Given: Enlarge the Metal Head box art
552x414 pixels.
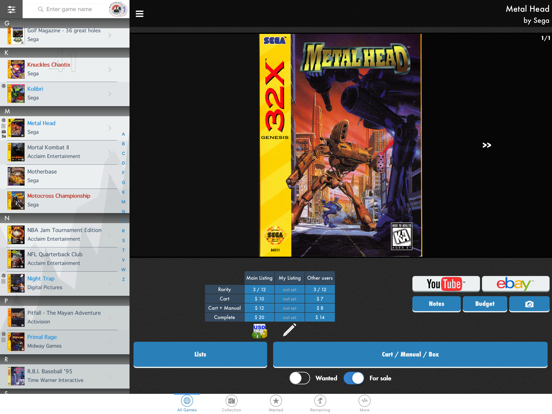Looking at the screenshot, I should (341, 145).
